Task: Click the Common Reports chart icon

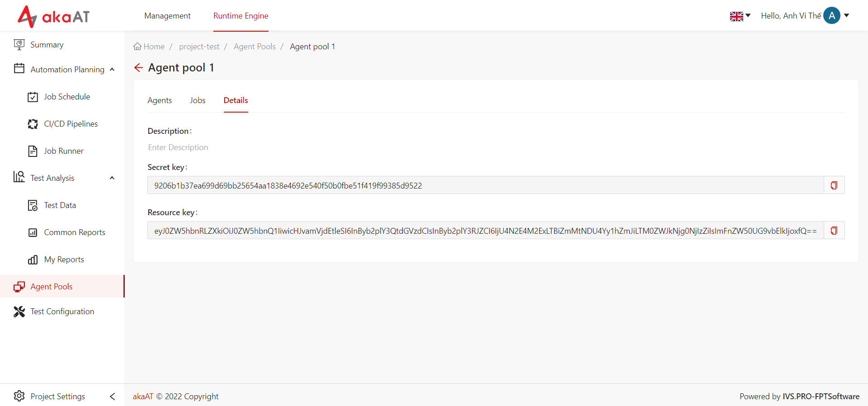Action: tap(33, 232)
